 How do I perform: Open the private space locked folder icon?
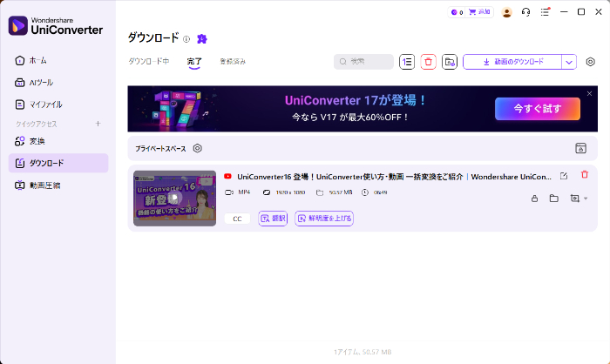pyautogui.click(x=581, y=148)
